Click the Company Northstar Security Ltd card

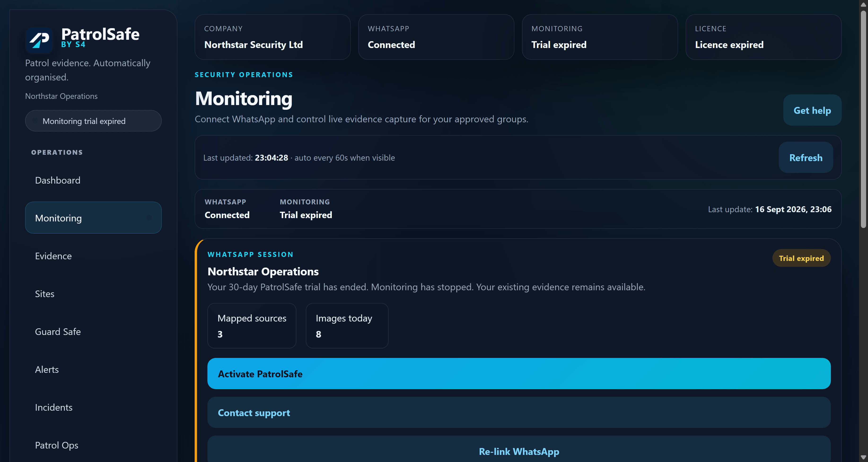tap(273, 37)
